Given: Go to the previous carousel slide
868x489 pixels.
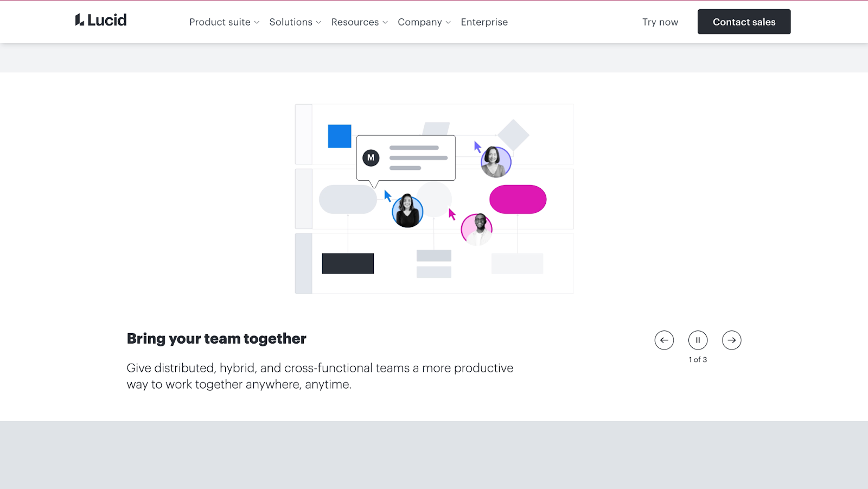Looking at the screenshot, I should tap(664, 340).
